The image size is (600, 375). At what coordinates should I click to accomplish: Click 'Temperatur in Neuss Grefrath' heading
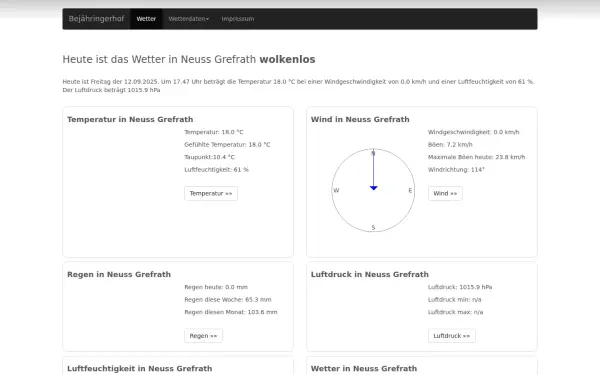[x=130, y=119]
